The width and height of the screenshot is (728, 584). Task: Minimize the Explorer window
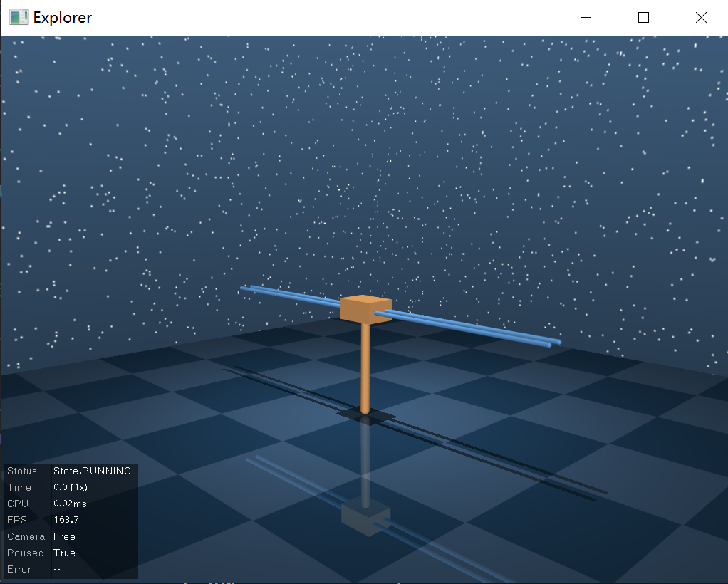586,18
